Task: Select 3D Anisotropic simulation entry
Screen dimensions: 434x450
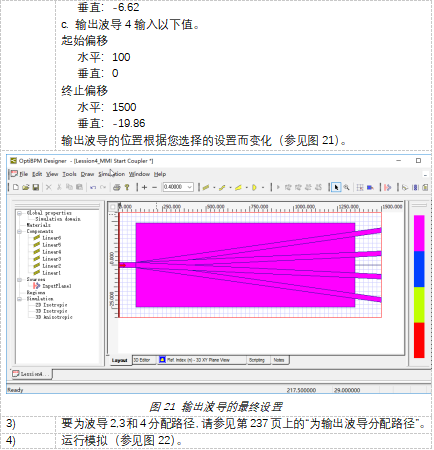Action: pos(54,317)
